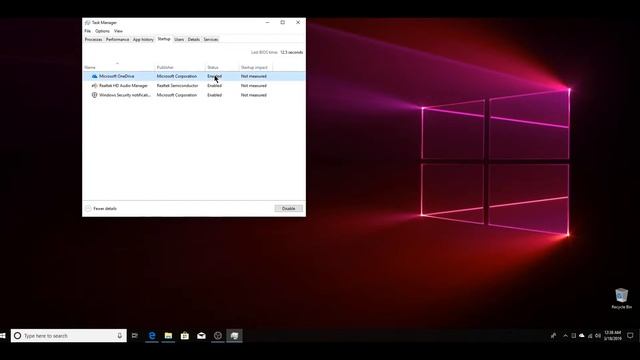Open the View menu in Task Manager

pos(118,31)
